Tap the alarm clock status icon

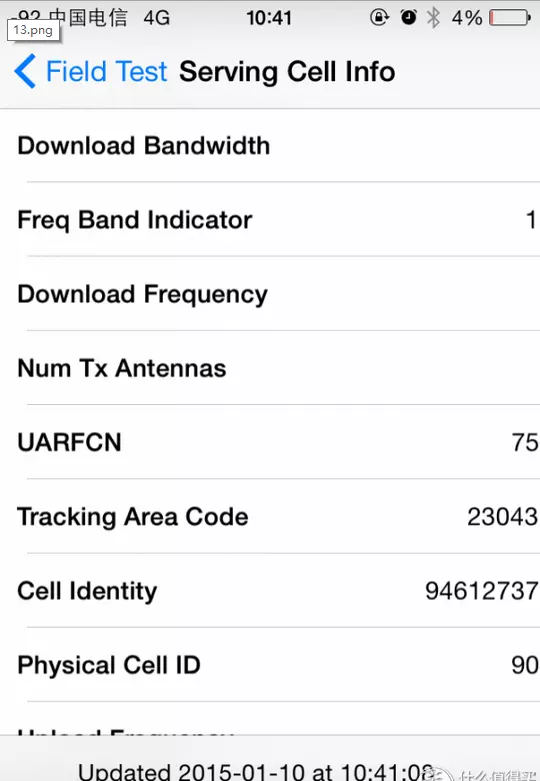pyautogui.click(x=408, y=17)
